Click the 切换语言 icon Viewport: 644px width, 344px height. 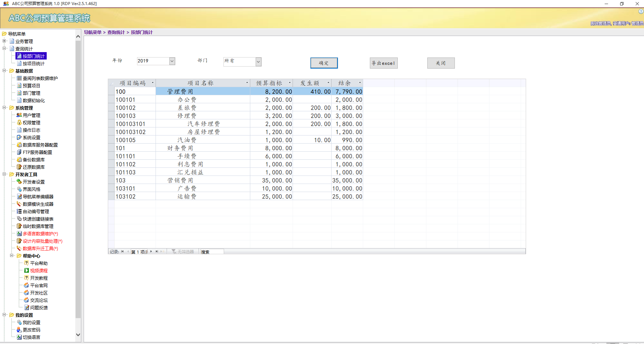(x=19, y=337)
